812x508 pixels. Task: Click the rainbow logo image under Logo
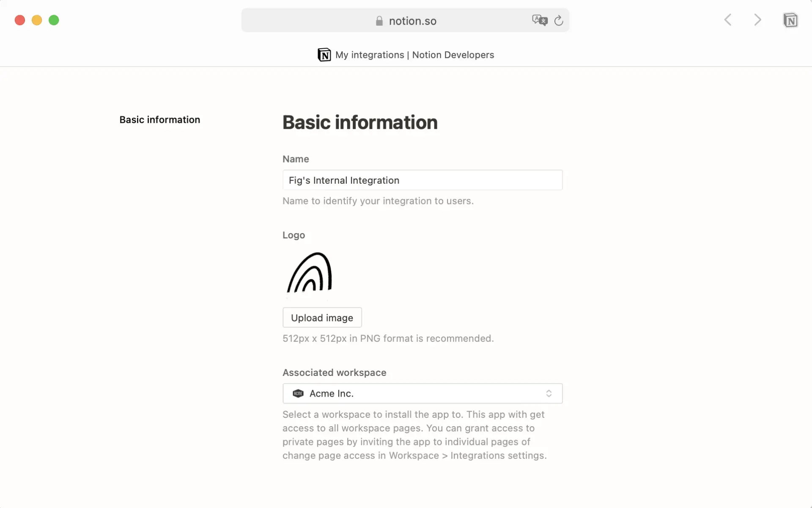coord(310,273)
